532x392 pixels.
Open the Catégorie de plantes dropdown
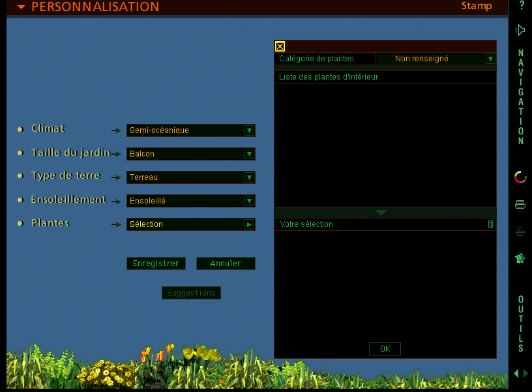pyautogui.click(x=490, y=59)
